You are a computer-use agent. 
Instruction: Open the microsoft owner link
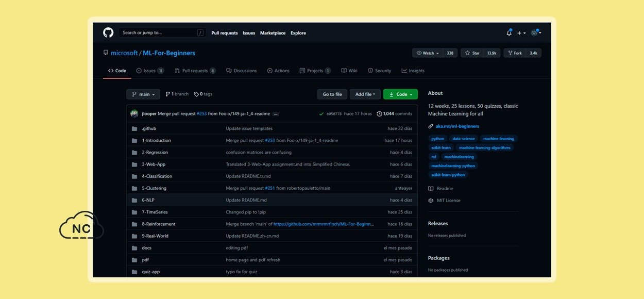(124, 53)
